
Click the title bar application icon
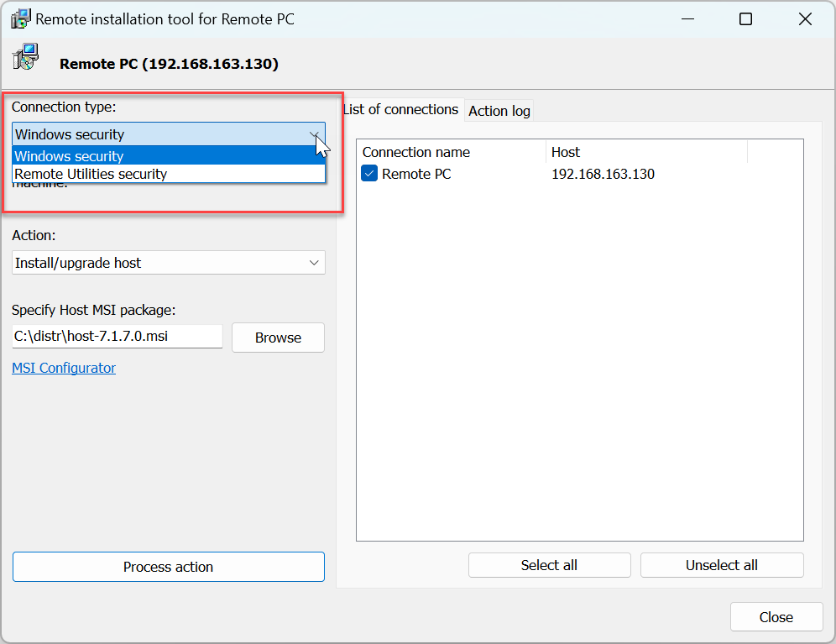21,18
